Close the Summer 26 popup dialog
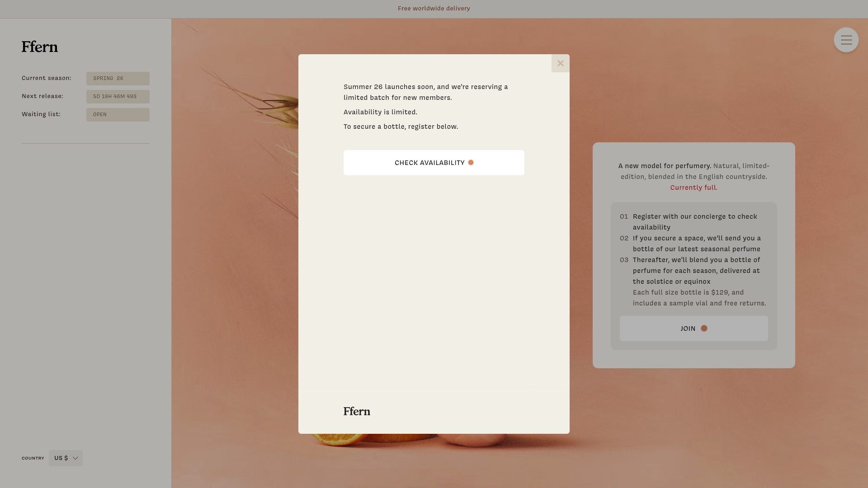Screen dimensions: 868x488 (x=560, y=63)
